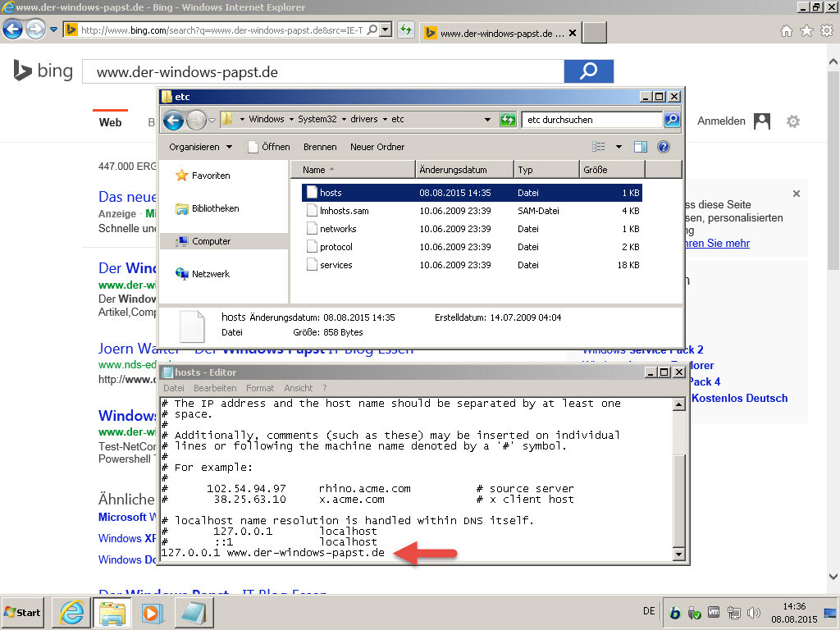840x630 pixels.
Task: Click the Anmelden sign-in link
Action: click(721, 121)
